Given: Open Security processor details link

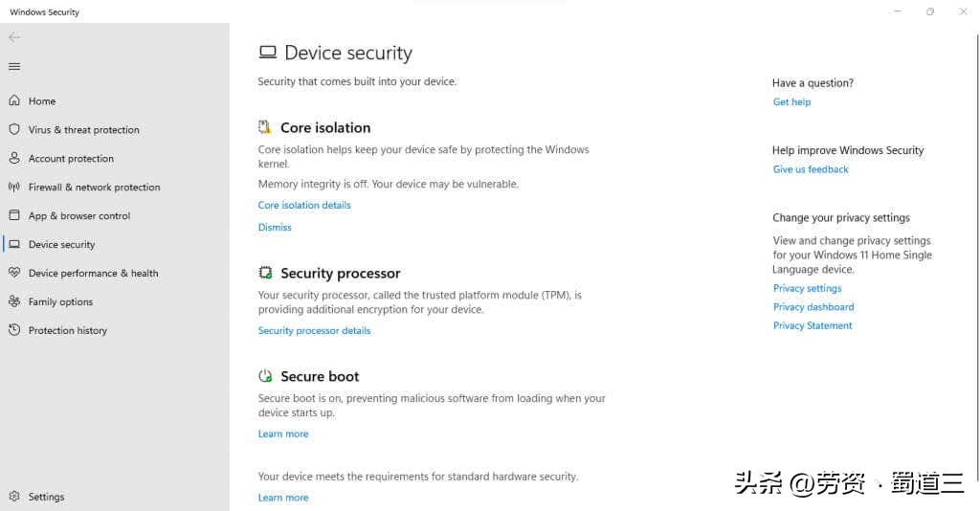Looking at the screenshot, I should pos(314,330).
